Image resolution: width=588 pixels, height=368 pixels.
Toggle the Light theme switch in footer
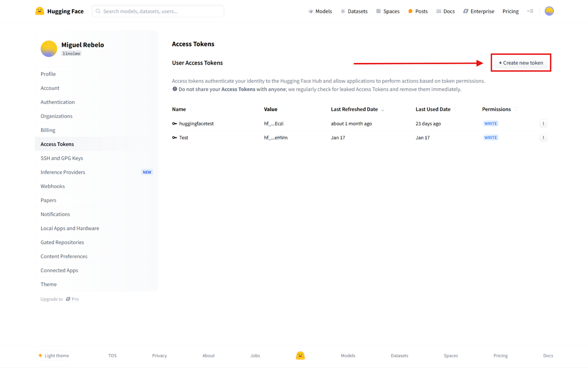pos(53,355)
